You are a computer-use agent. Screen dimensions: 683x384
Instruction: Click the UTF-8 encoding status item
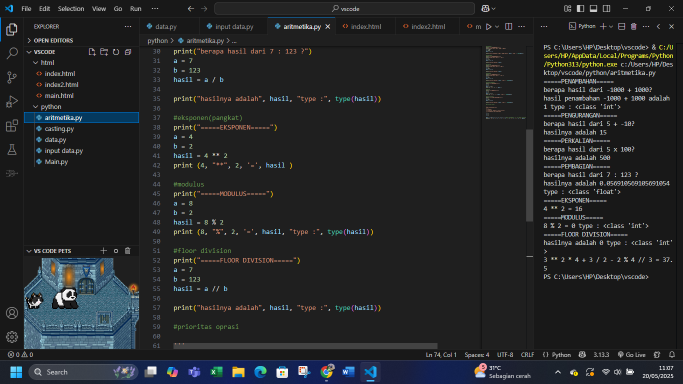(505, 354)
